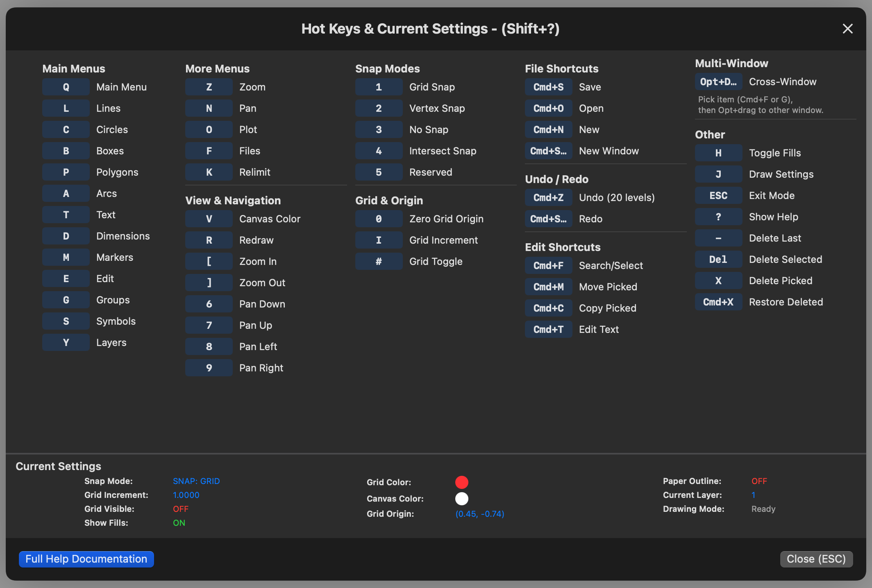The image size is (872, 588).
Task: Click the Cmd+F badge for Search/Select
Action: tap(549, 265)
